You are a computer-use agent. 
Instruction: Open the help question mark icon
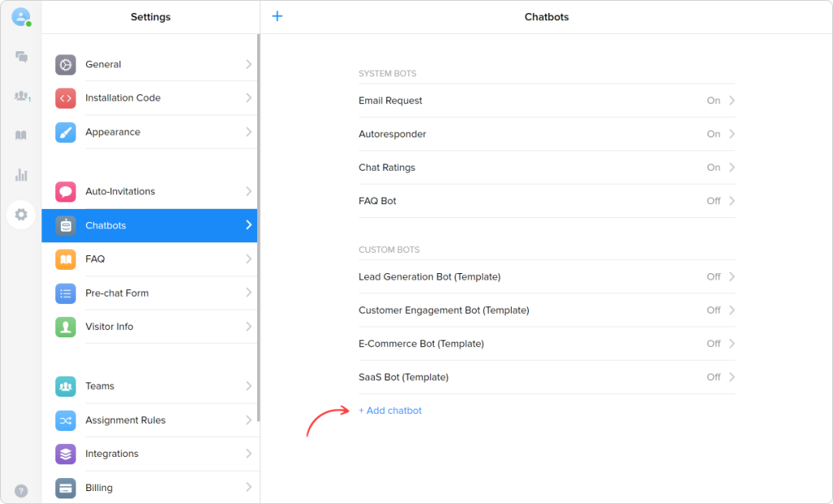(x=21, y=489)
